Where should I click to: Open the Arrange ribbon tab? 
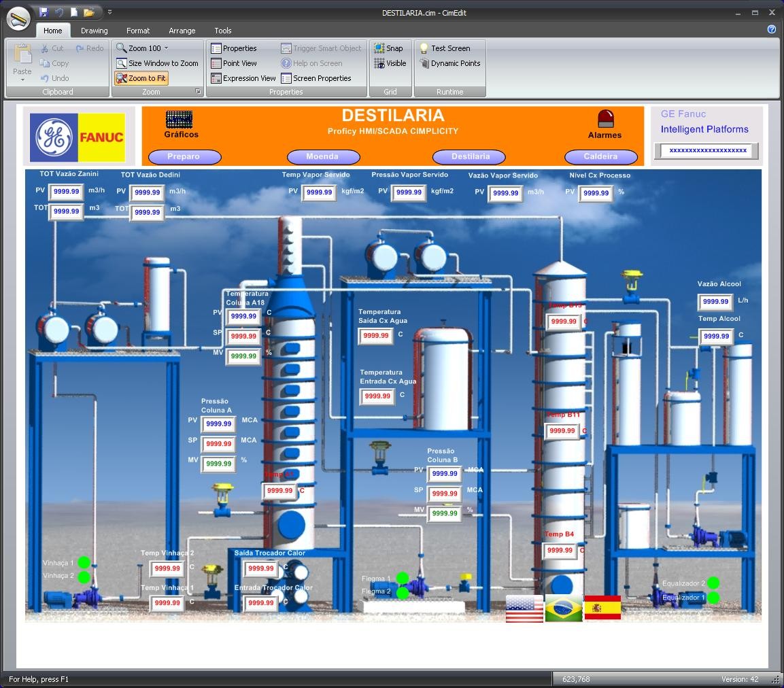[x=182, y=31]
